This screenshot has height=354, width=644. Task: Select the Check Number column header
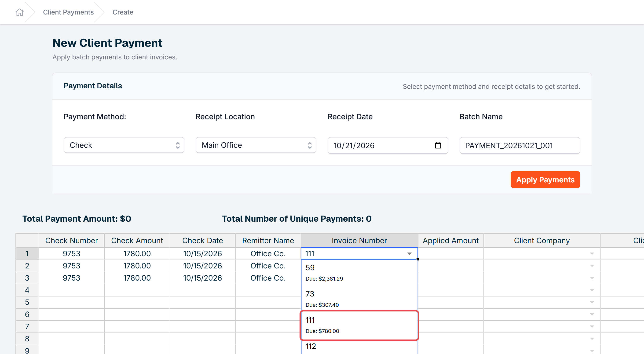[72, 240]
